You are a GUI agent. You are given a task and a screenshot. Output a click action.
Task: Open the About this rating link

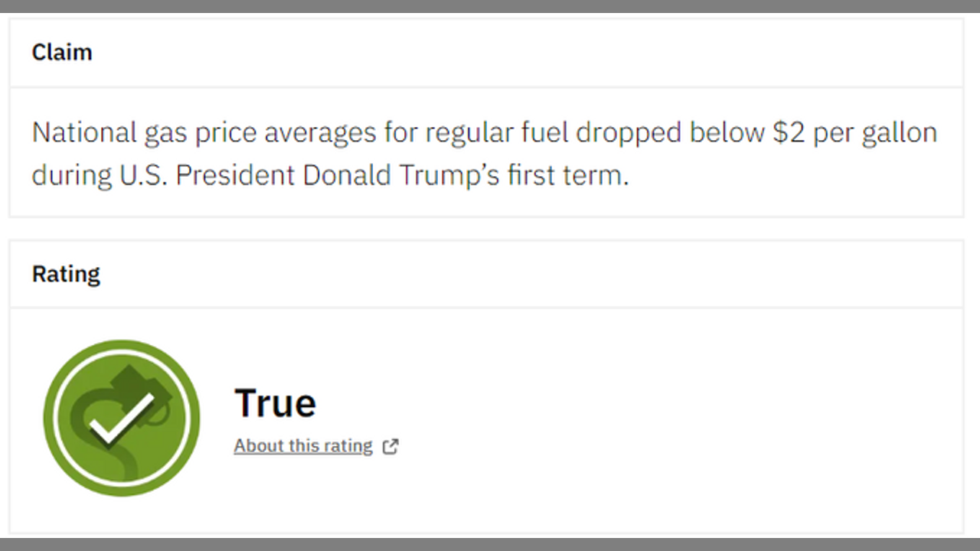click(303, 445)
